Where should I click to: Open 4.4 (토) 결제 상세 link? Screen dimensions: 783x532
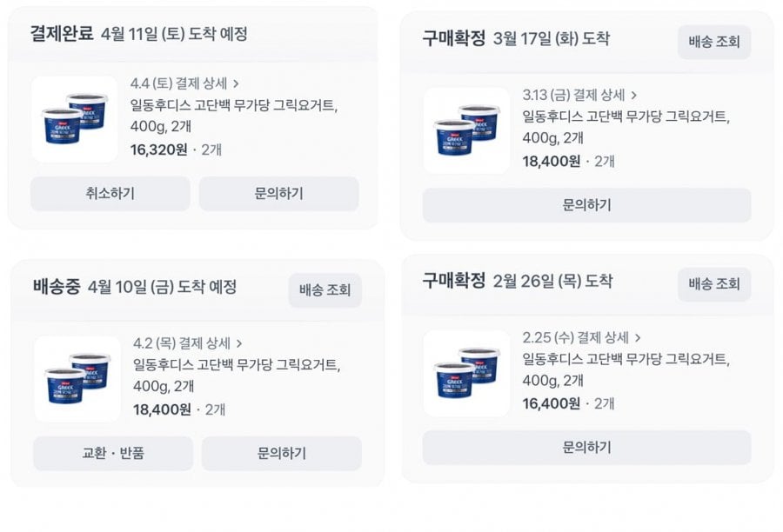tap(178, 83)
